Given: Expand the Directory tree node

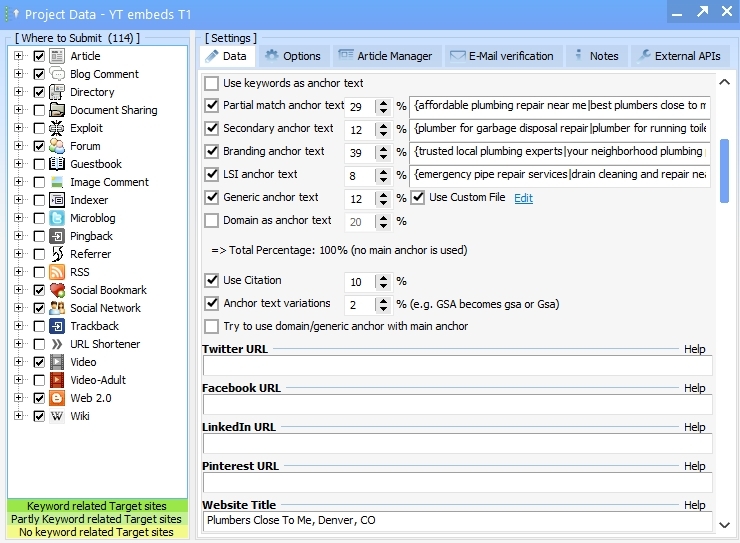Looking at the screenshot, I should point(19,92).
